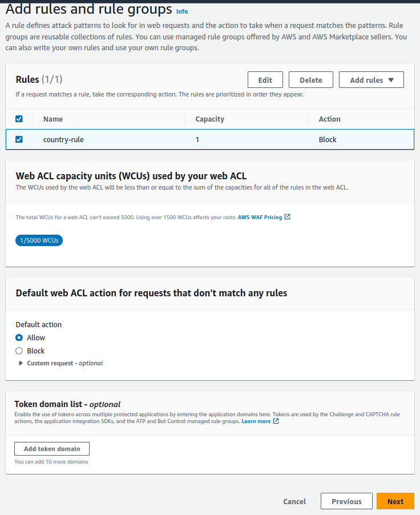
Task: Uncheck the country-rule row checkbox
Action: click(x=19, y=139)
